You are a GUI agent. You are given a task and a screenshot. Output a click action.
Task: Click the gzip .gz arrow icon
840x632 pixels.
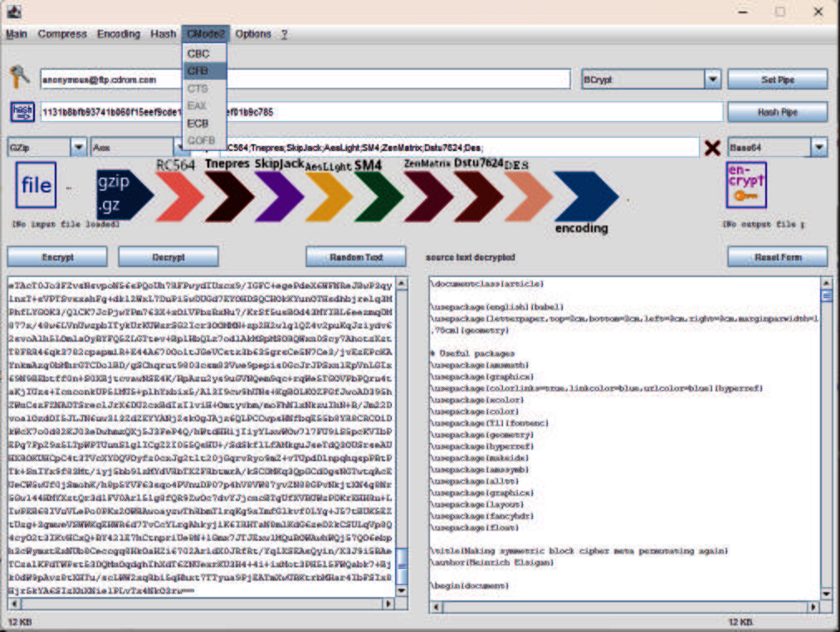coord(125,195)
